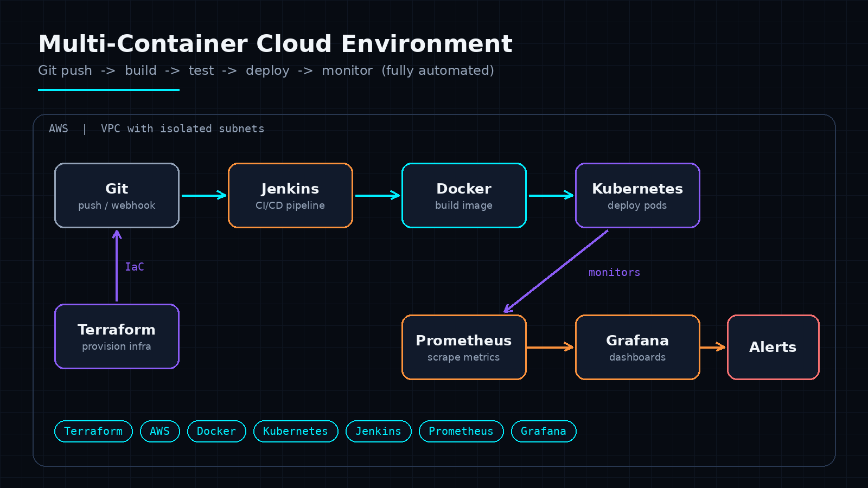The height and width of the screenshot is (488, 868).
Task: Select the Docker tag pill
Action: pyautogui.click(x=216, y=431)
